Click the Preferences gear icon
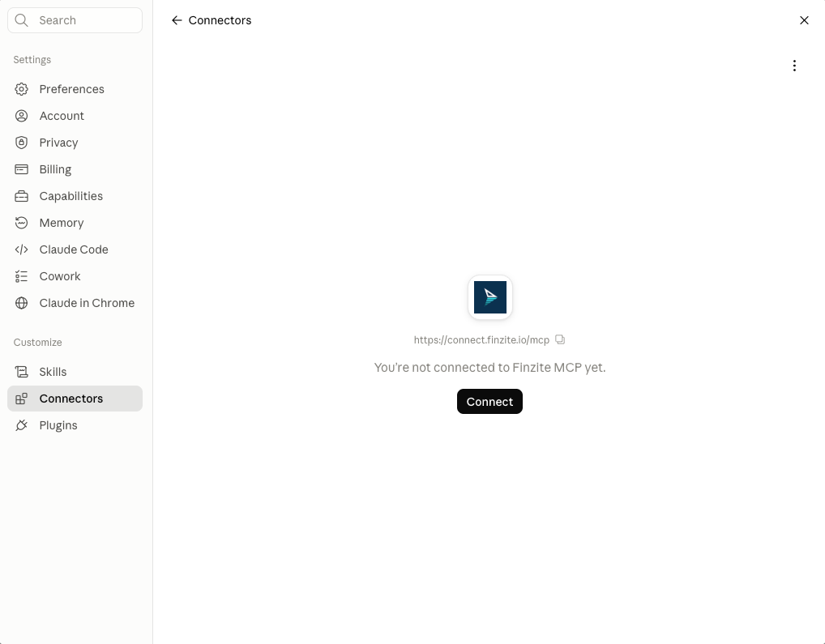 pos(22,89)
